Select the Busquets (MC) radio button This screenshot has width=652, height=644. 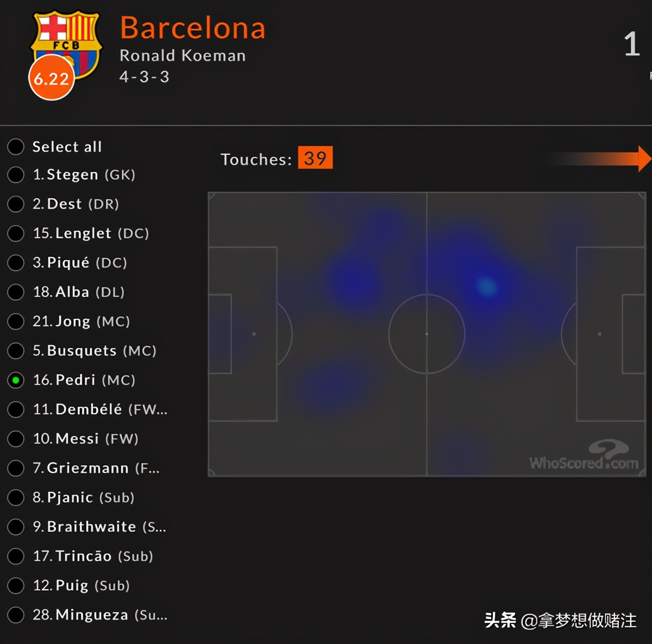(16, 351)
